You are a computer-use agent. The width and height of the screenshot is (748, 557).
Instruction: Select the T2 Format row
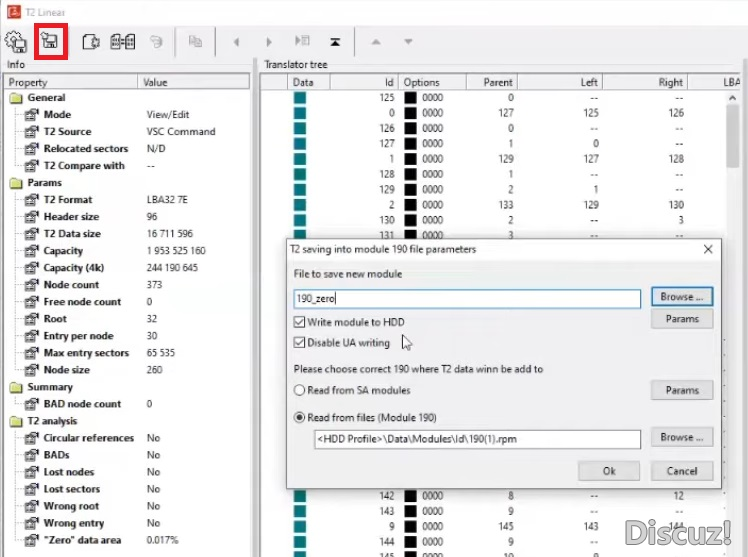coord(127,200)
